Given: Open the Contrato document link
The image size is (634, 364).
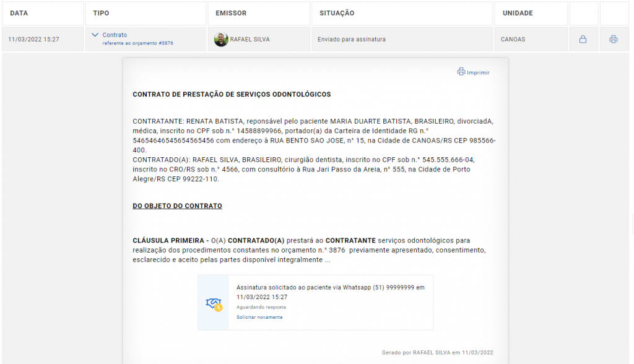Looking at the screenshot, I should pos(115,35).
